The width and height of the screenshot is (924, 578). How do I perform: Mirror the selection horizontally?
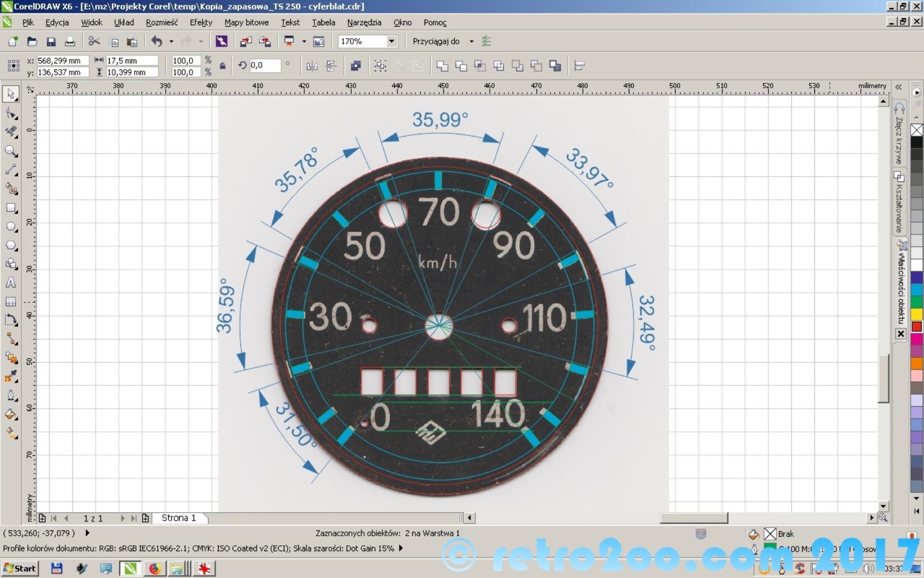[312, 66]
